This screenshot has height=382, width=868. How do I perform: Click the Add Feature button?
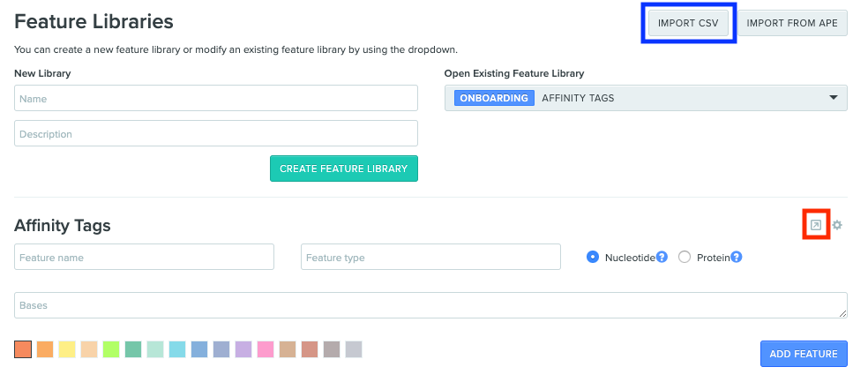804,353
